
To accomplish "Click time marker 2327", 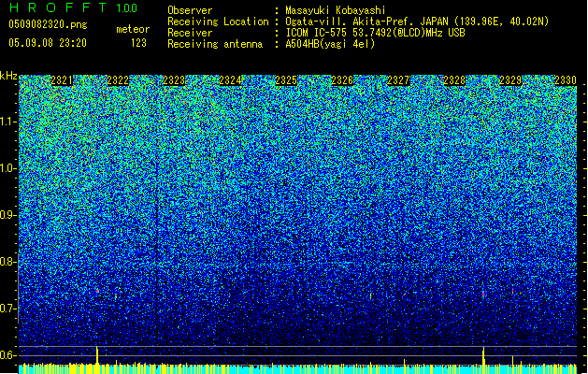I will pos(398,80).
